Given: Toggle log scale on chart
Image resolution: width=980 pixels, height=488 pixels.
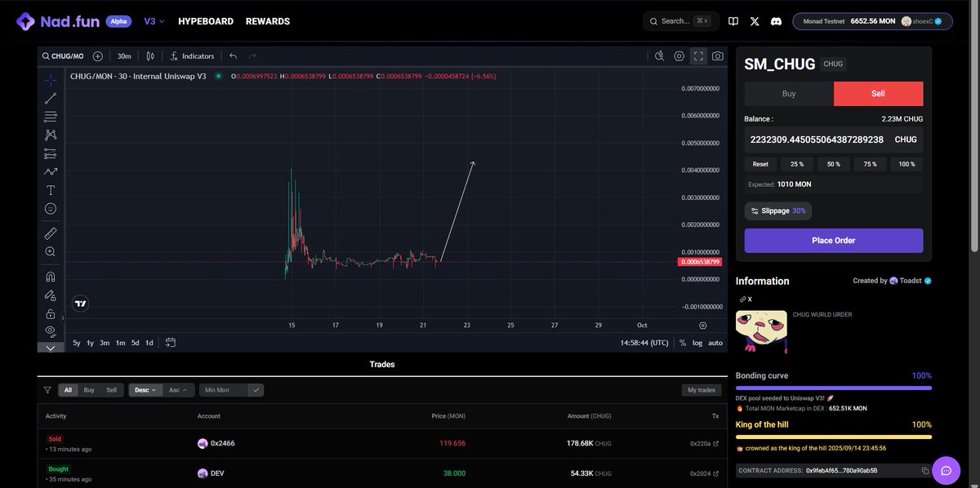Looking at the screenshot, I should pyautogui.click(x=697, y=343).
